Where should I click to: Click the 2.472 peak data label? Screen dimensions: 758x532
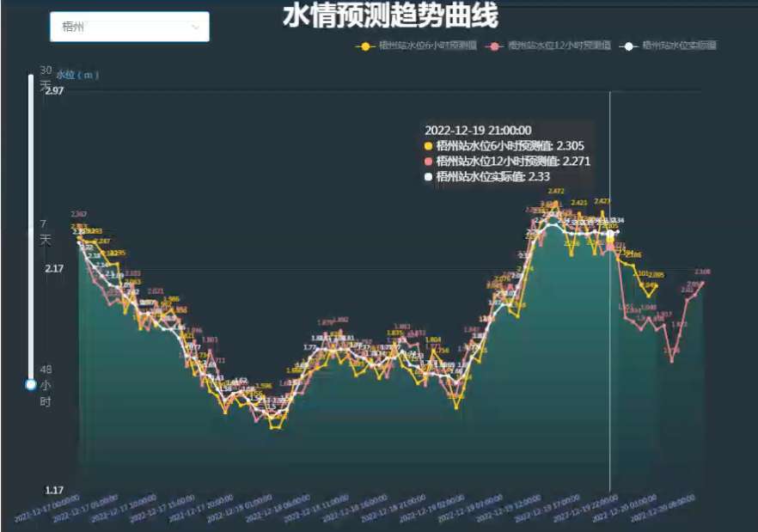coord(556,191)
